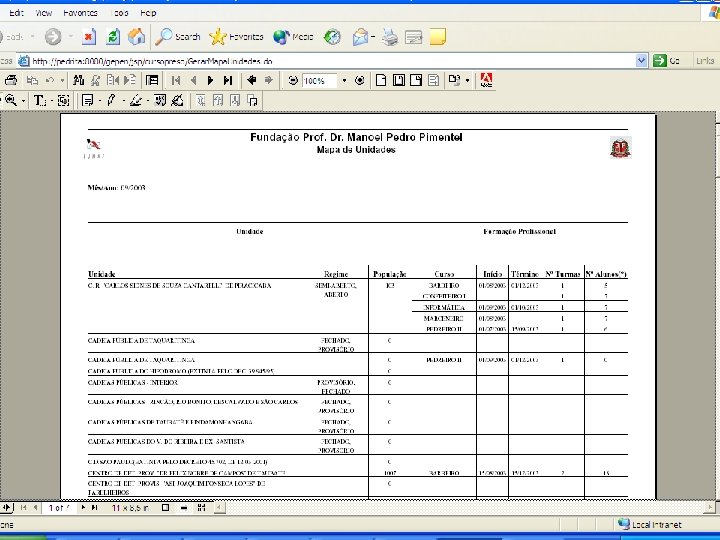Open the zoom percentage dropdown arrow
The height and width of the screenshot is (540, 720).
344,81
